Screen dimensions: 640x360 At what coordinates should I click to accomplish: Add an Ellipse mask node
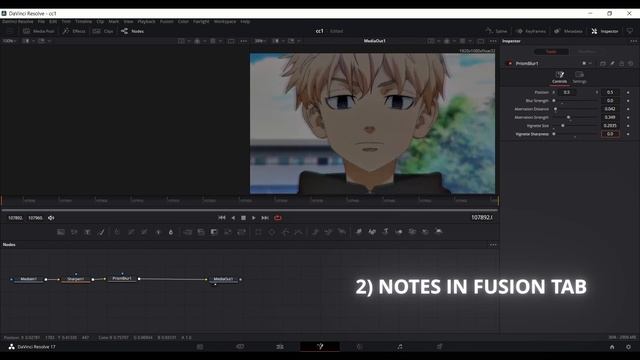coord(272,232)
